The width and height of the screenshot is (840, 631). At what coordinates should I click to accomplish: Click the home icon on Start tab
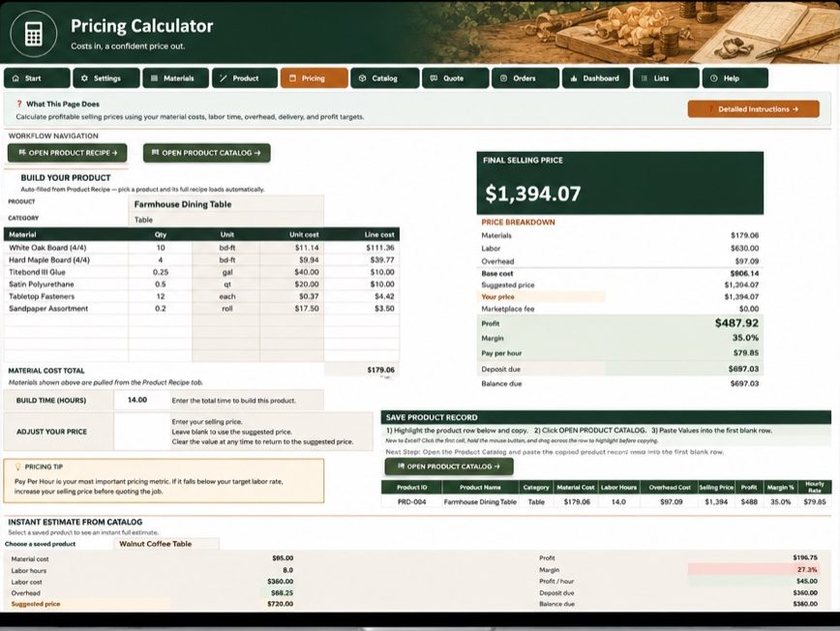(x=15, y=78)
